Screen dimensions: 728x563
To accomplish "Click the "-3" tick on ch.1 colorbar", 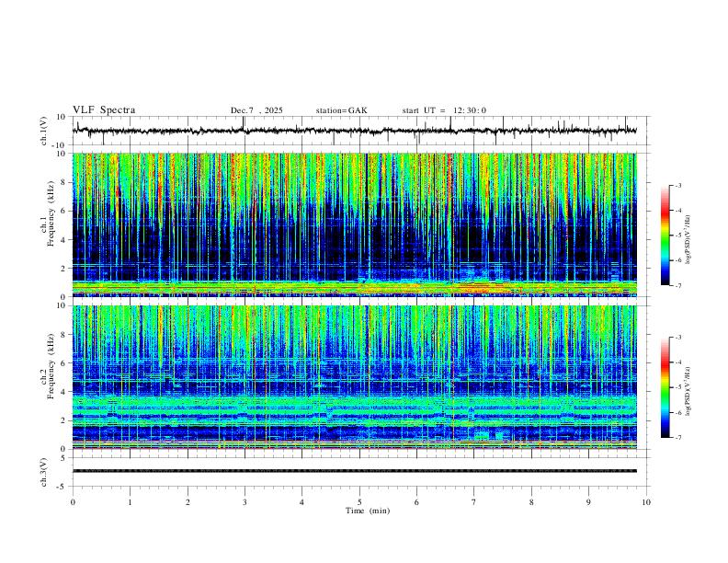I will pyautogui.click(x=678, y=185).
